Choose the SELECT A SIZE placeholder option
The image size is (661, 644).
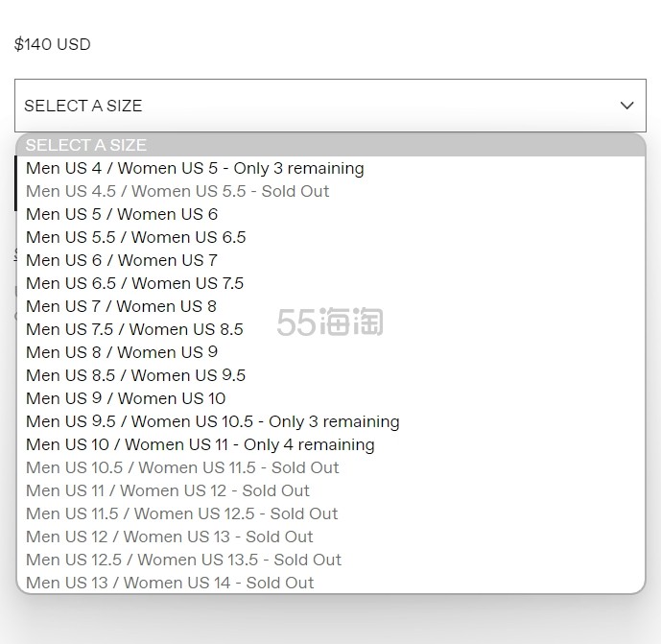coord(86,145)
